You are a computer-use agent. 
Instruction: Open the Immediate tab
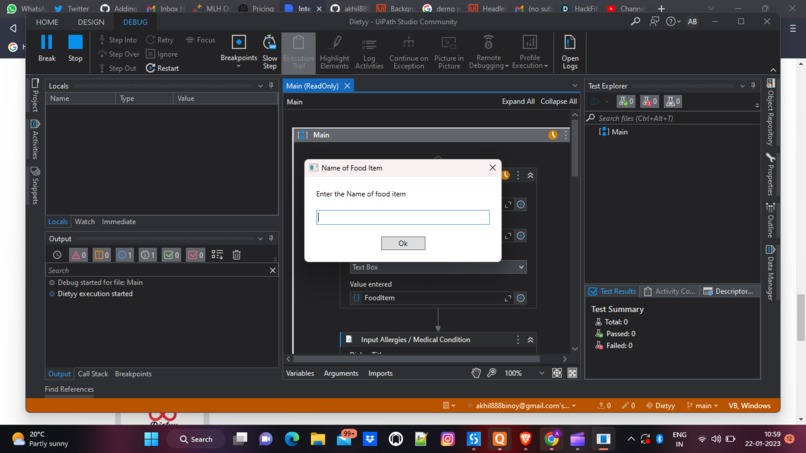pos(119,222)
